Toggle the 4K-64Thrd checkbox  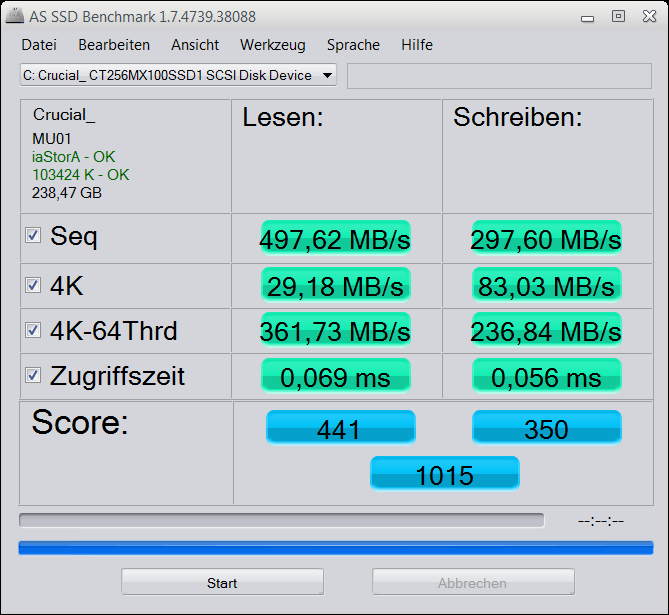(x=33, y=330)
